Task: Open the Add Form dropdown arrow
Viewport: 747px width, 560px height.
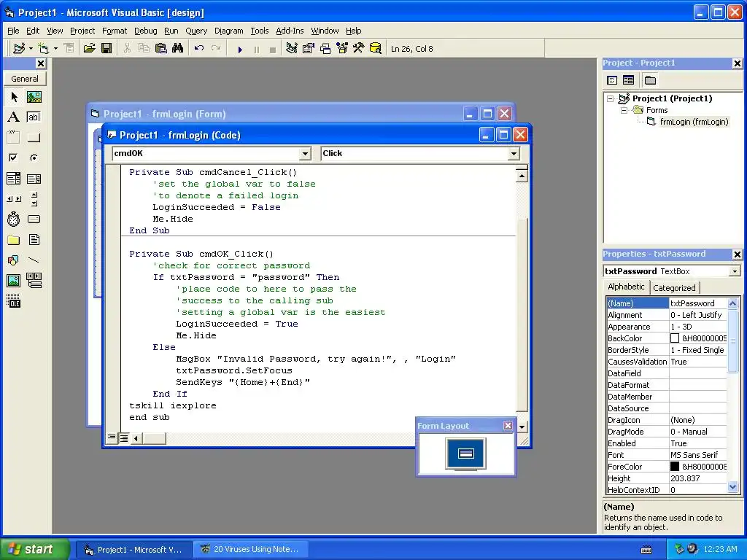Action: pos(55,49)
